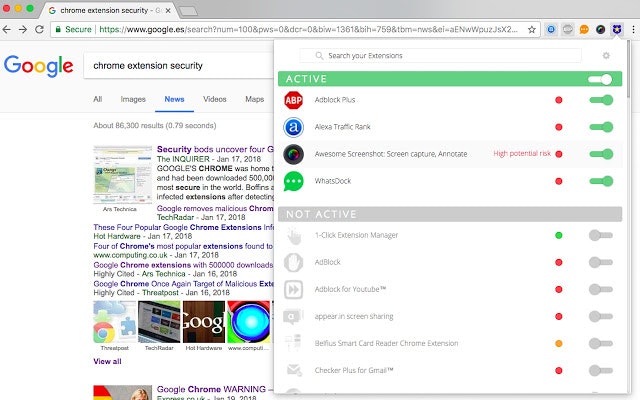Image resolution: width=640 pixels, height=400 pixels.
Task: Click the Adblock Plus ABP icon
Action: point(293,100)
